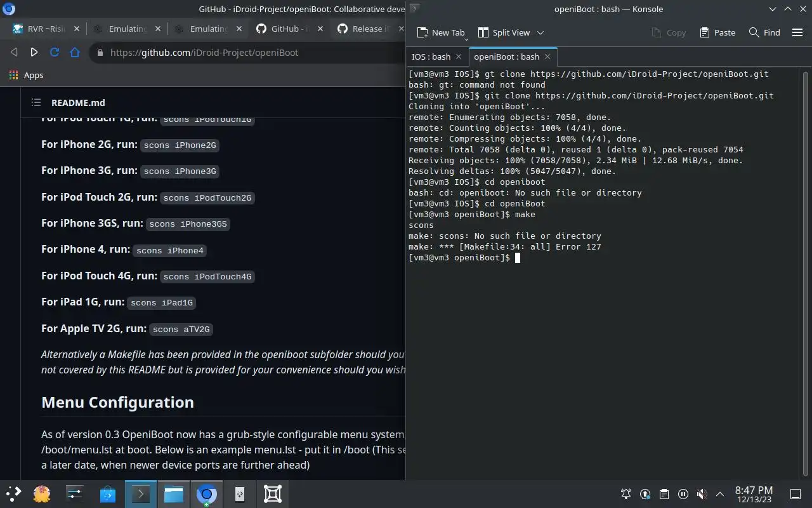Click Copy in Konsole toolbar

coord(669,32)
